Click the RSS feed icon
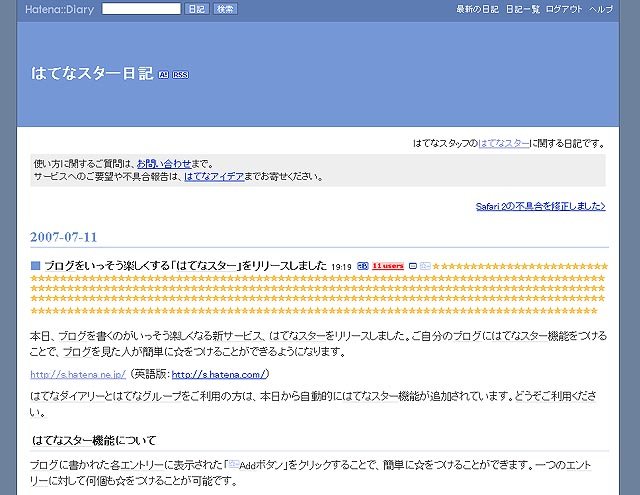The height and width of the screenshot is (495, 640). (x=180, y=75)
